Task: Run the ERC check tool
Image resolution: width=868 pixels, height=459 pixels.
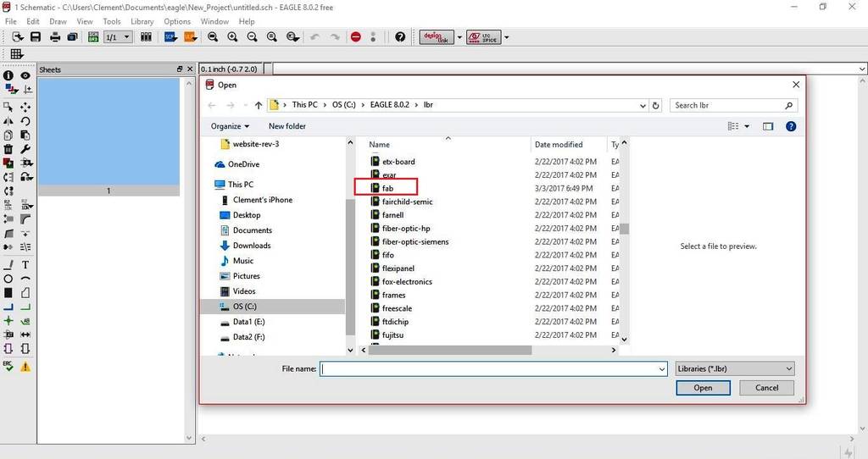Action: [x=8, y=366]
